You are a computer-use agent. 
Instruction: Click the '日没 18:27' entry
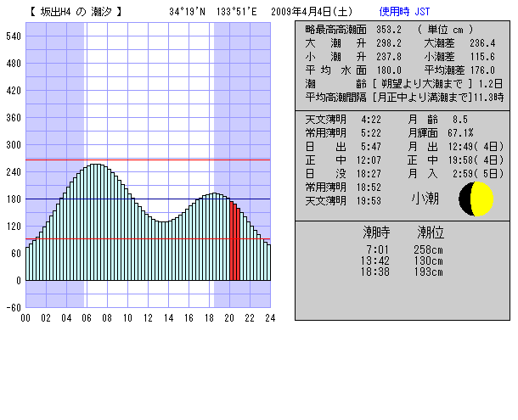[x=343, y=174]
